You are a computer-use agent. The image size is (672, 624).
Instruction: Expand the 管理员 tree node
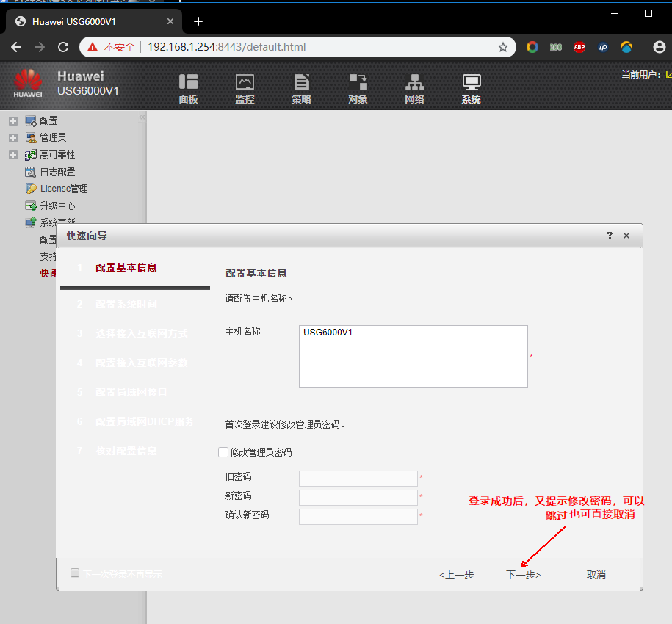point(13,138)
